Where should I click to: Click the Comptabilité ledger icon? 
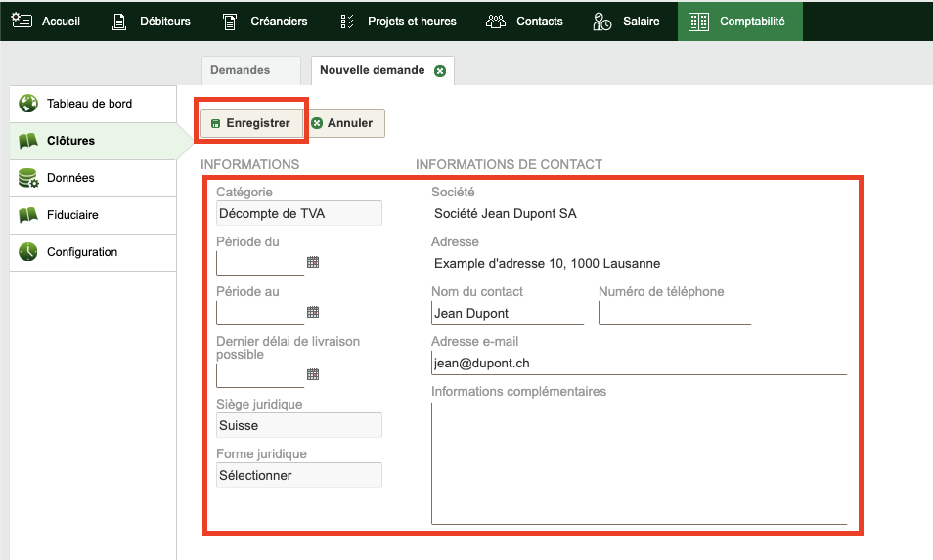click(x=698, y=22)
